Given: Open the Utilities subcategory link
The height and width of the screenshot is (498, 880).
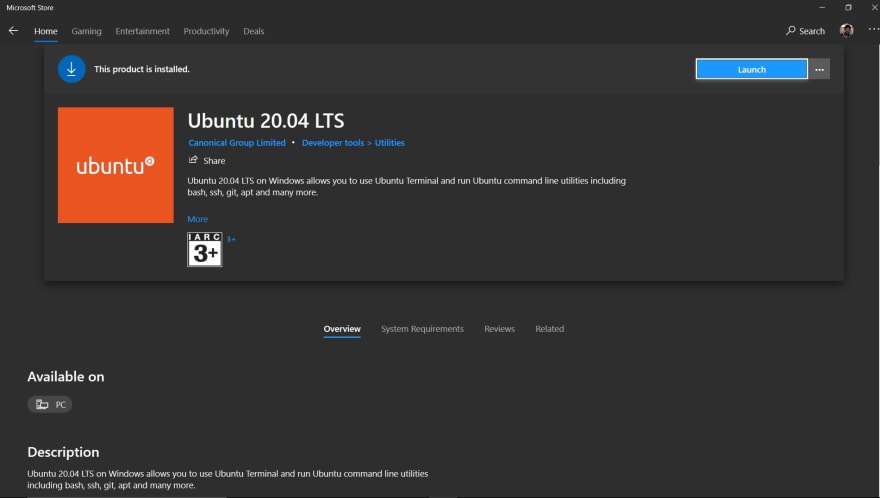Looking at the screenshot, I should (x=389, y=143).
